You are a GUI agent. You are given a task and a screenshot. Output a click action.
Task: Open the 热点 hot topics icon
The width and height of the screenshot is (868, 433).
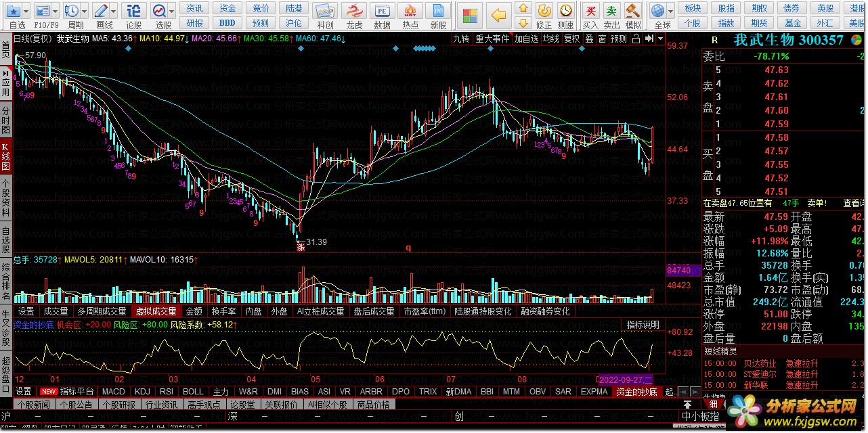(x=410, y=12)
